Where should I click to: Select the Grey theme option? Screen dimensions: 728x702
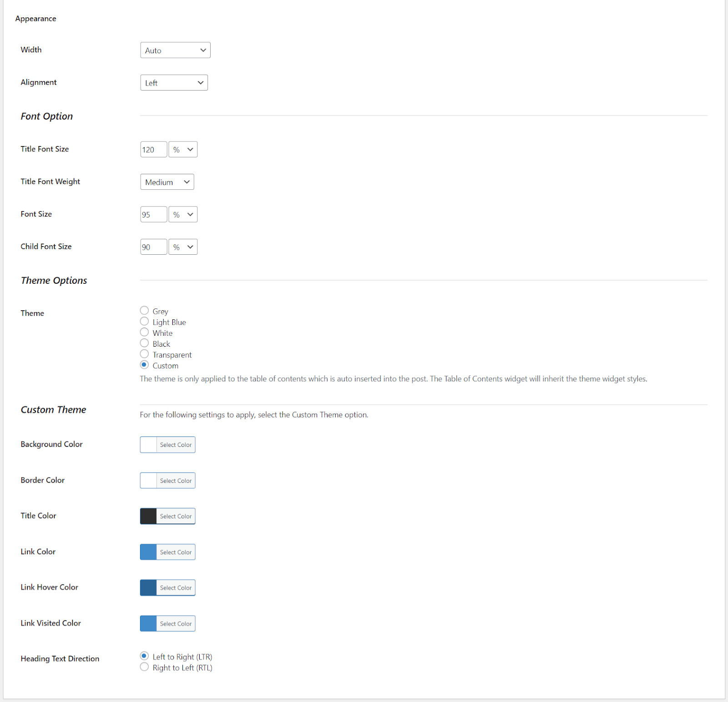pyautogui.click(x=145, y=311)
